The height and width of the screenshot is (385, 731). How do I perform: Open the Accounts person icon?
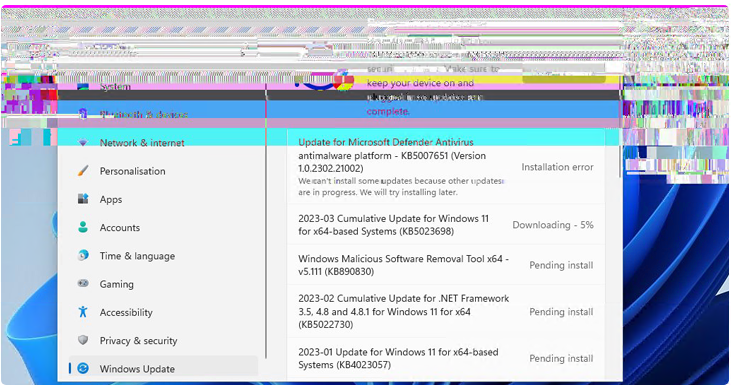click(83, 227)
